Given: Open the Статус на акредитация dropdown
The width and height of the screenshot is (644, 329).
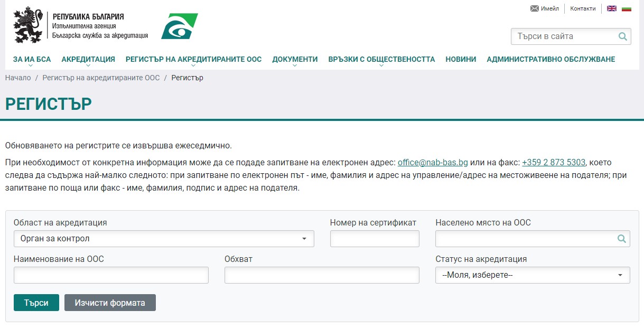Looking at the screenshot, I should (533, 275).
